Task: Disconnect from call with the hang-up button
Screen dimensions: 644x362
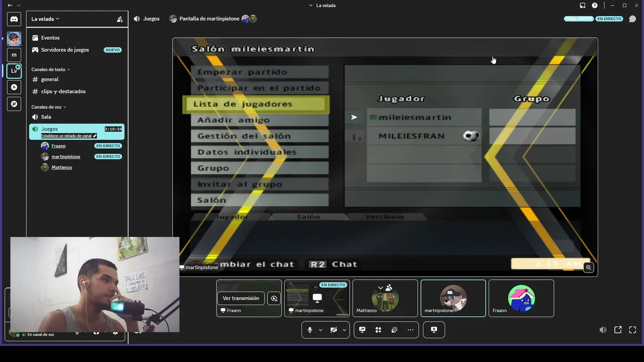Action: [x=434, y=330]
